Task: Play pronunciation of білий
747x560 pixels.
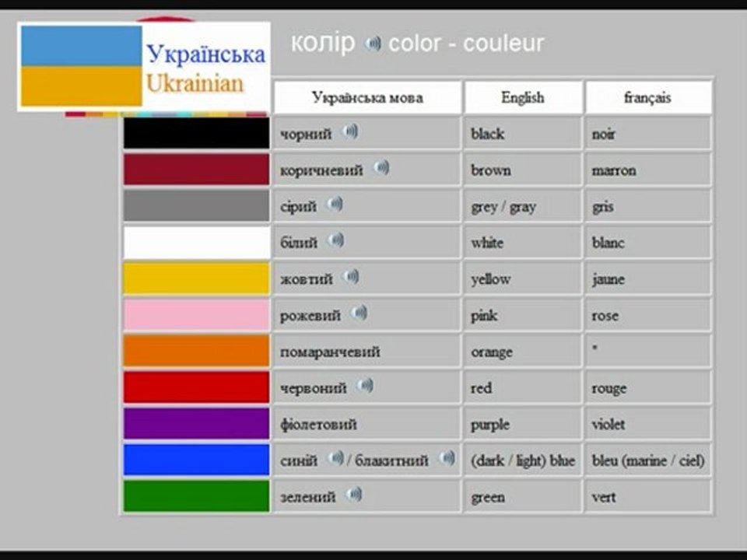Action: click(335, 240)
